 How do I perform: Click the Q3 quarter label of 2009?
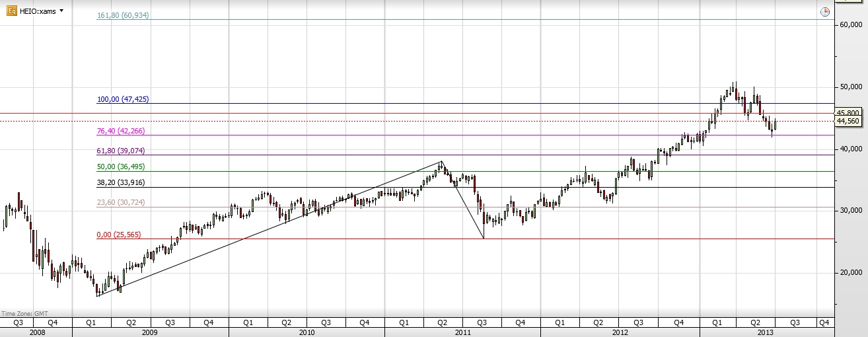(170, 322)
